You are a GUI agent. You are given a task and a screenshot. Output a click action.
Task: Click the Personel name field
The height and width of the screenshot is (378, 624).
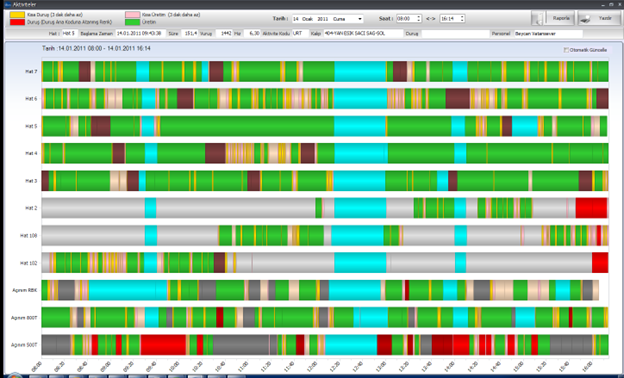548,34
